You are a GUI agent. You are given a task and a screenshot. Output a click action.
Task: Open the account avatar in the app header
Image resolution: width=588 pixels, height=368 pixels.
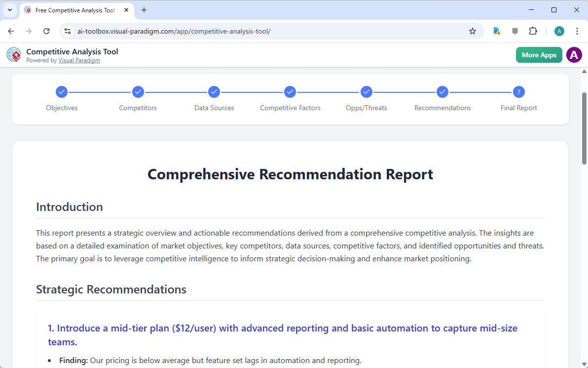tap(574, 55)
